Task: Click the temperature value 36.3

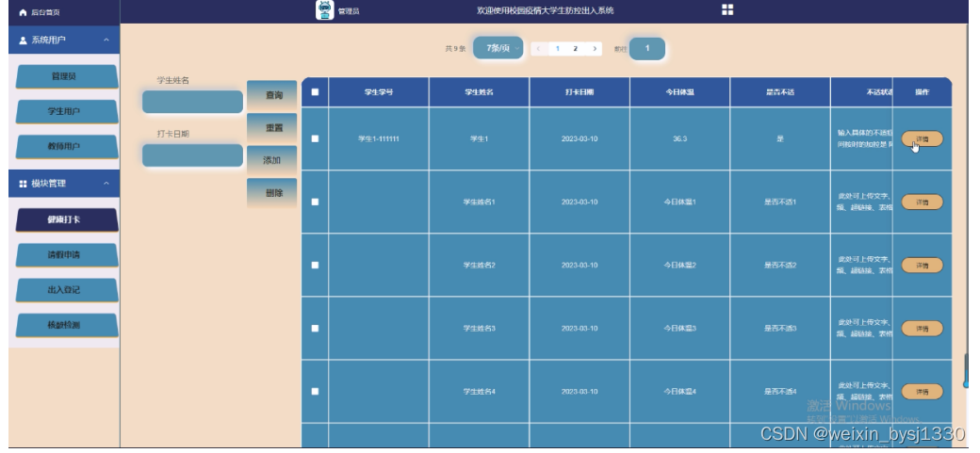Action: pos(679,138)
